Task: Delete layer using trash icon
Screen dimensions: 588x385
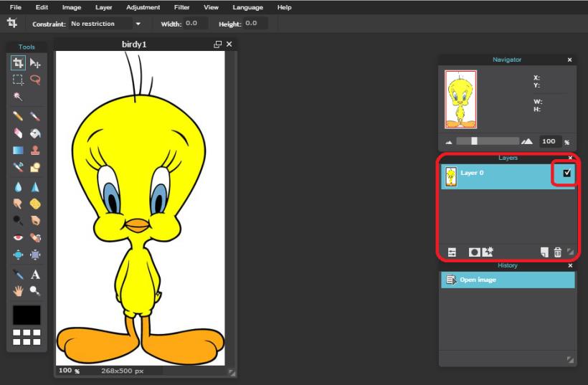Action: point(557,252)
